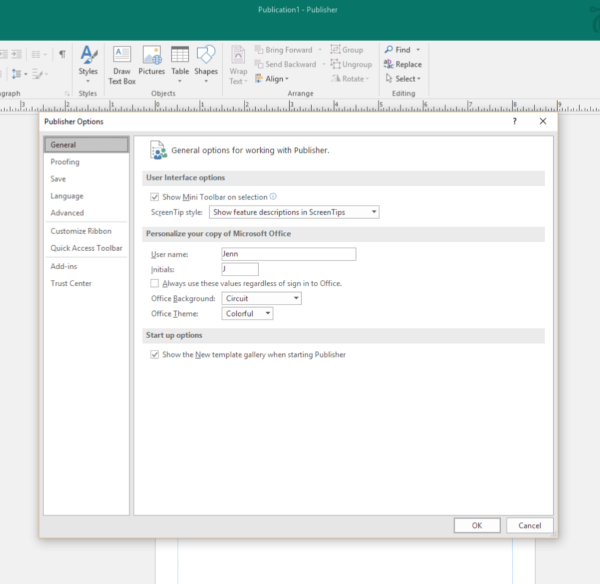600x584 pixels.
Task: Open the Paragraph dialog launcher
Action: tap(67, 93)
